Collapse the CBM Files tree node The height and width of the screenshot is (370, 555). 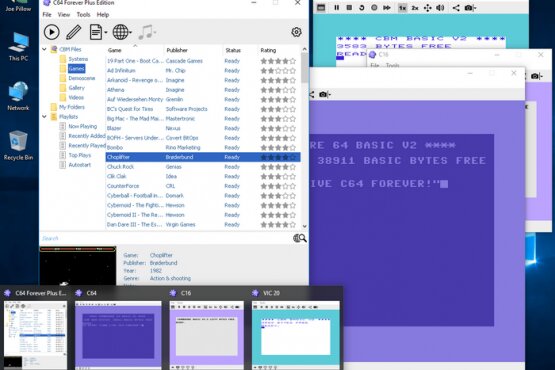click(x=45, y=49)
